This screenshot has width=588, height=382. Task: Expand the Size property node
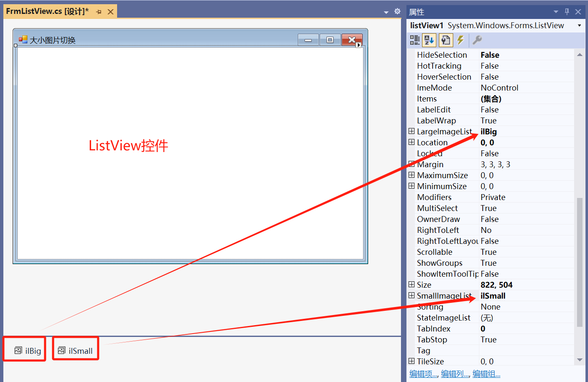(x=412, y=285)
